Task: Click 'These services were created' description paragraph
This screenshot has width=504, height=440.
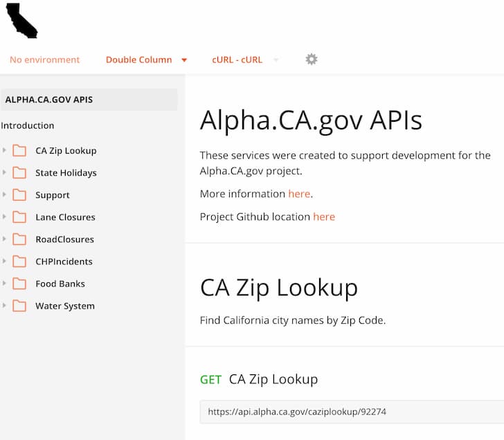Action: tap(345, 163)
